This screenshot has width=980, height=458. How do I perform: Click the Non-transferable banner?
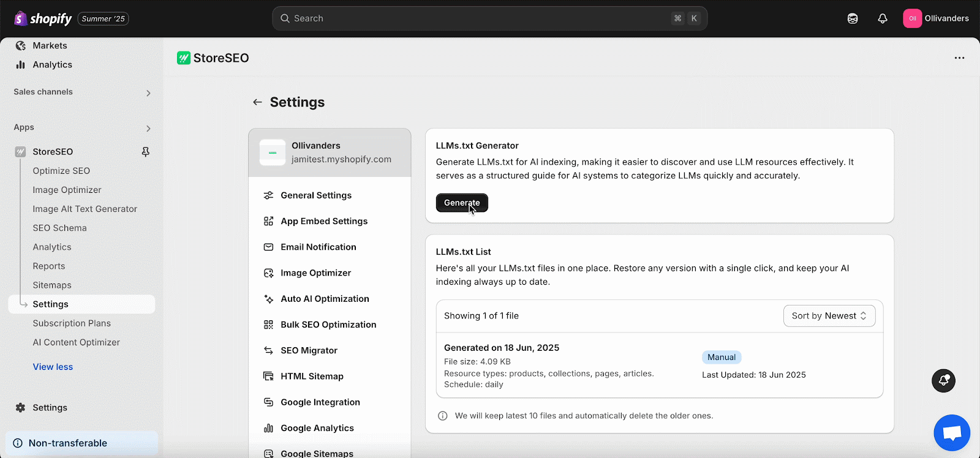[82, 443]
